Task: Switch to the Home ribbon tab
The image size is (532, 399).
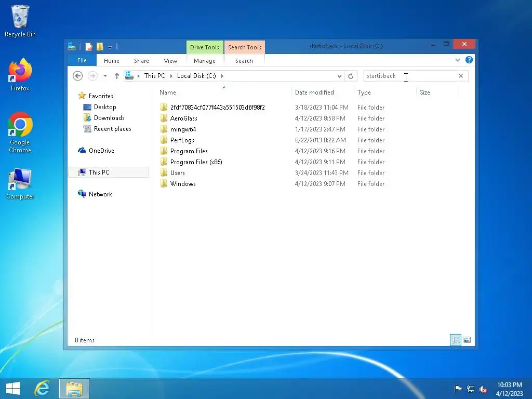Action: click(112, 61)
